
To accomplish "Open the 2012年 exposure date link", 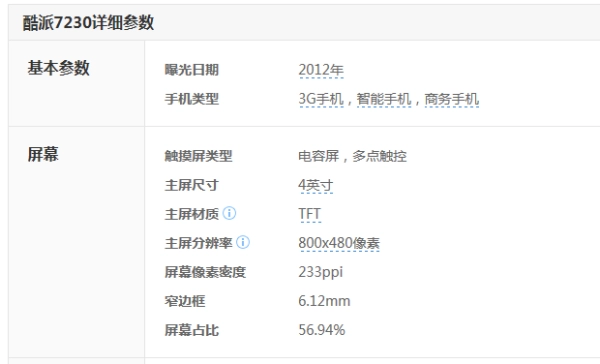I will [x=321, y=70].
